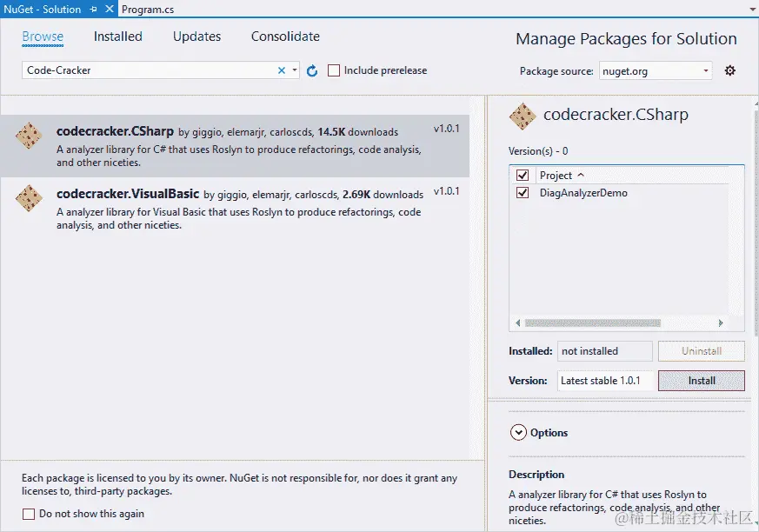Select codecracker.VisualBasic package title
The image size is (759, 532).
[x=128, y=194]
